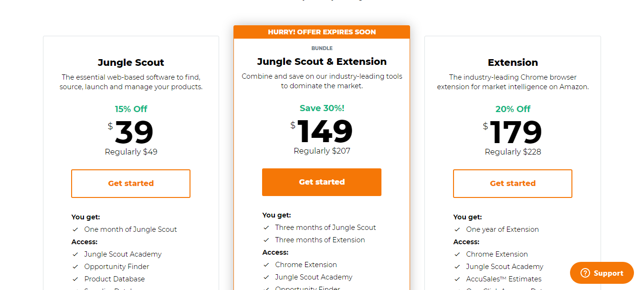Screen dimensions: 644x290
Task: Click the BUNDLE label
Action: coord(321,48)
